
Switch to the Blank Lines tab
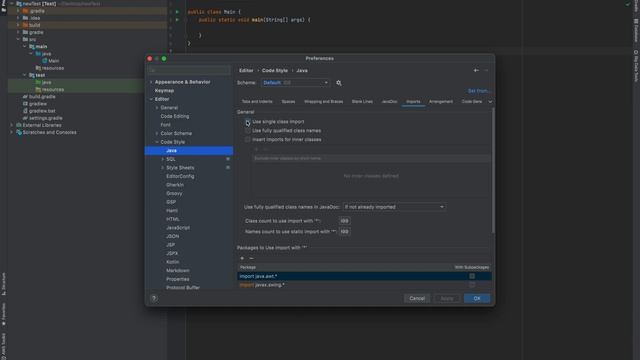pos(362,102)
